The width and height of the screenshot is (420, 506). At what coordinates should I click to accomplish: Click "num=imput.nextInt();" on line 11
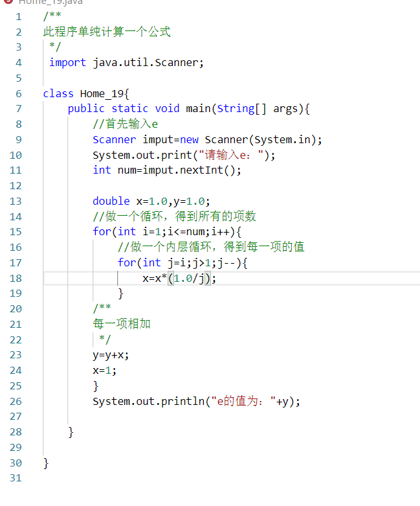(x=179, y=170)
